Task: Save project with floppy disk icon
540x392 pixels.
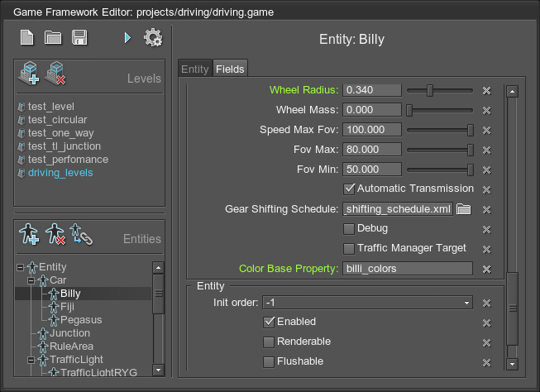Action: click(79, 37)
